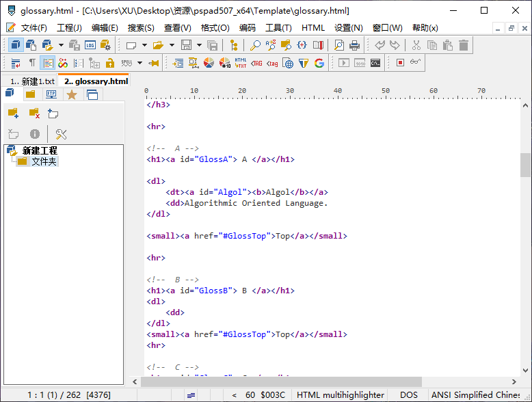Toggle the pilcrow special characters display
This screenshot has width=532, height=402.
pyautogui.click(x=32, y=63)
